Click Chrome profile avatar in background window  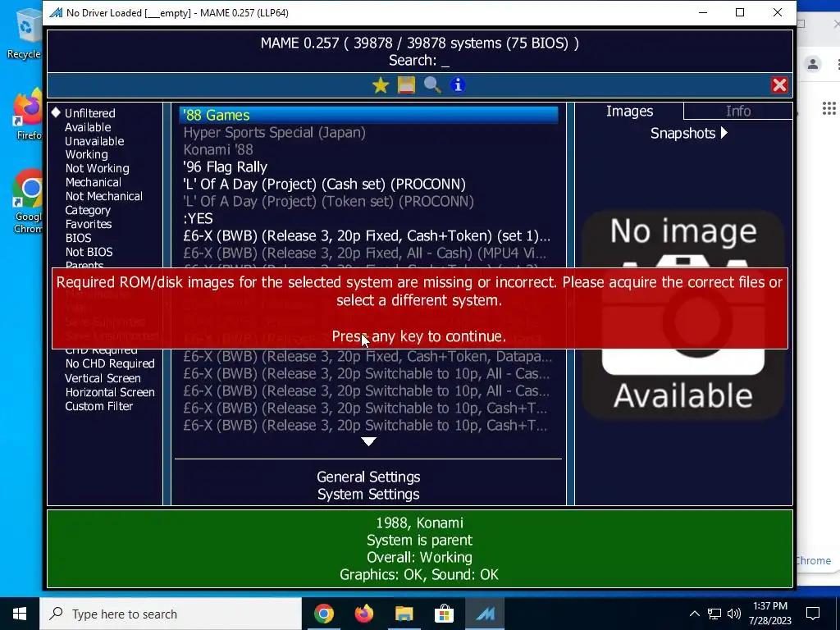[813, 64]
